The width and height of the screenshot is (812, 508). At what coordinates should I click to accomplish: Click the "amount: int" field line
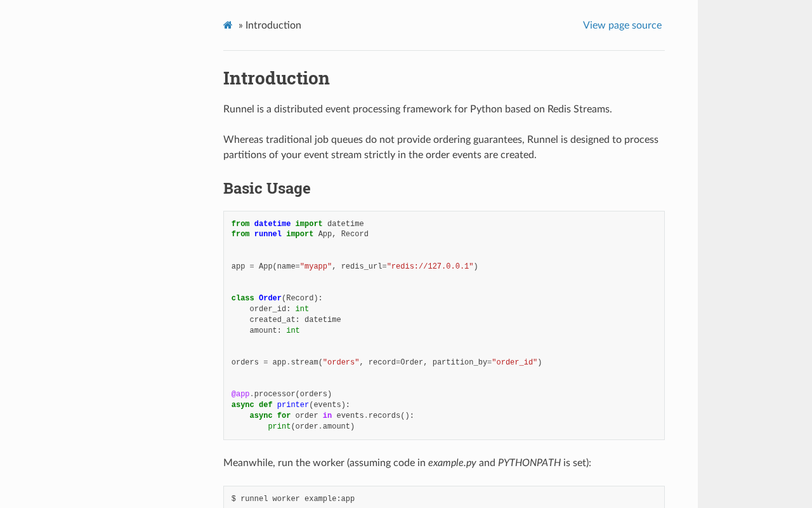click(274, 331)
